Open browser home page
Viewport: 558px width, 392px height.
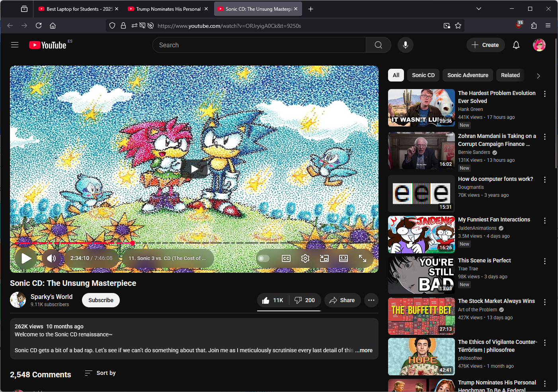coord(53,25)
